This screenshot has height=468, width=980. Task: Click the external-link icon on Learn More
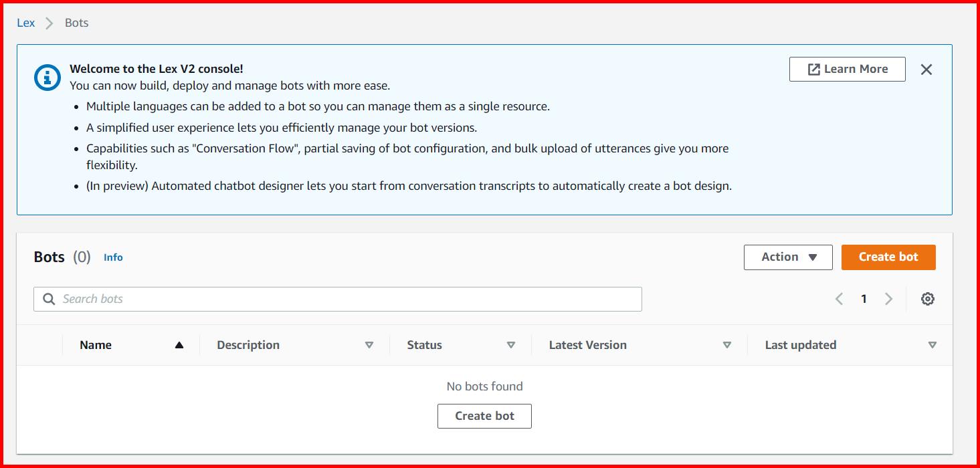(813, 68)
